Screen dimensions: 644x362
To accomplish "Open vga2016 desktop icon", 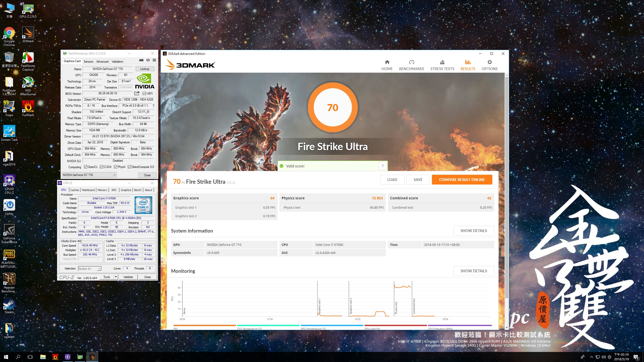I will coord(9,158).
